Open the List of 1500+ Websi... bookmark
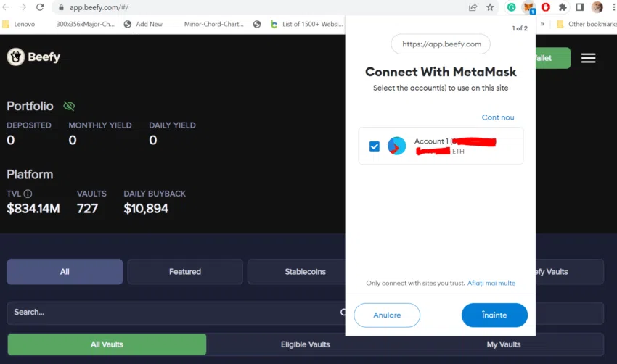The image size is (617, 364). click(307, 24)
